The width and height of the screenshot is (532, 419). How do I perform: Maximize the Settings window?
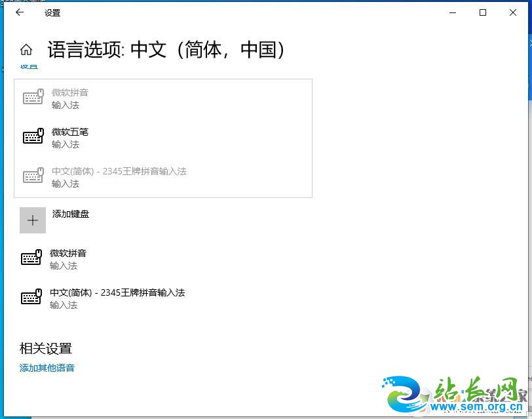pyautogui.click(x=483, y=12)
